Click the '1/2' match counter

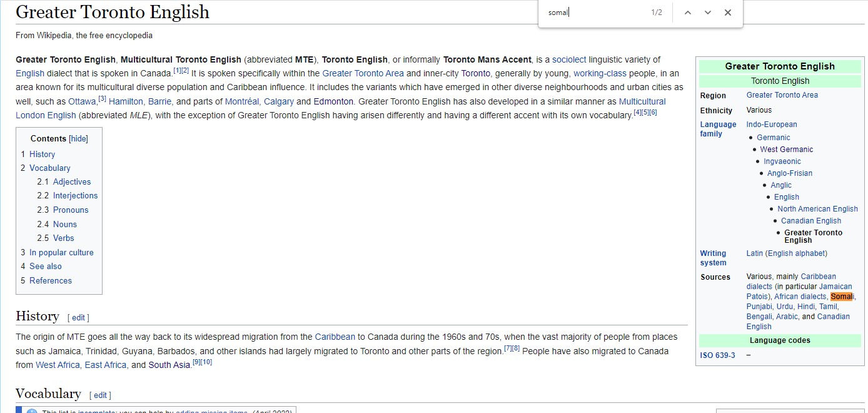pyautogui.click(x=657, y=13)
